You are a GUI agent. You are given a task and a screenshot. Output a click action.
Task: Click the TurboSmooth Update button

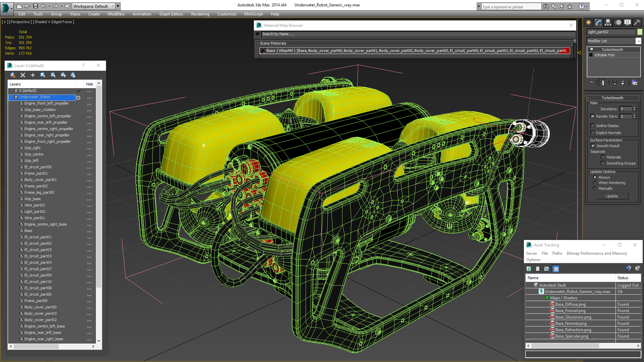click(x=612, y=196)
